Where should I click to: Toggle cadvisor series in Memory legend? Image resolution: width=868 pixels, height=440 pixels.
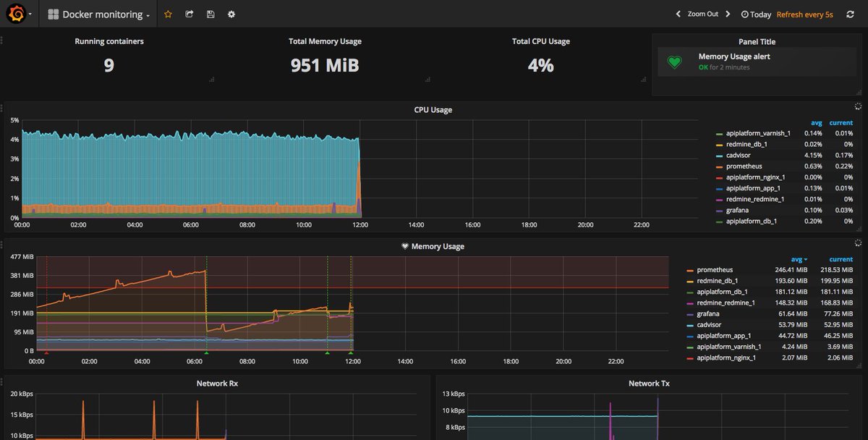pyautogui.click(x=710, y=324)
